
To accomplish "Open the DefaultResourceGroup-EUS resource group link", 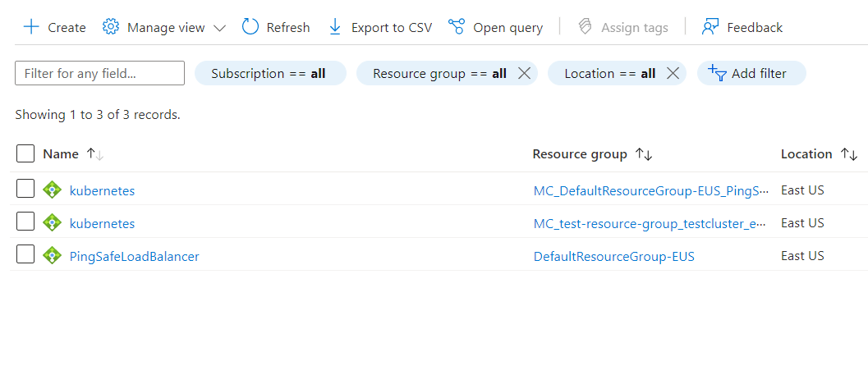I will coord(613,256).
